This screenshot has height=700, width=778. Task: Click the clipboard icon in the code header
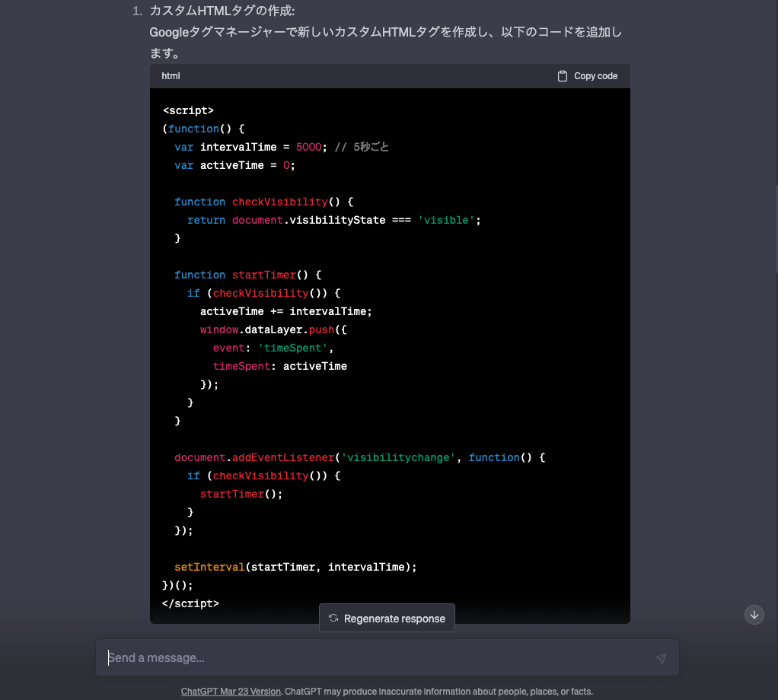[x=563, y=76]
